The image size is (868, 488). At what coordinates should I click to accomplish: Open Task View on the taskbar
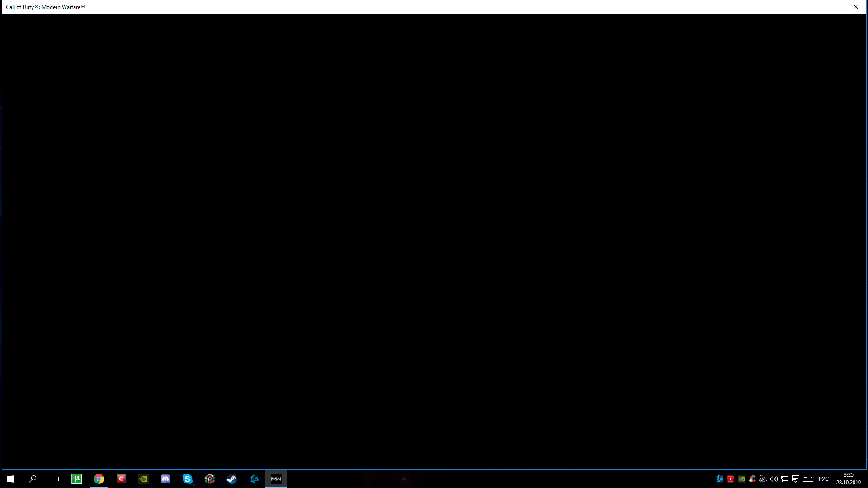point(54,479)
